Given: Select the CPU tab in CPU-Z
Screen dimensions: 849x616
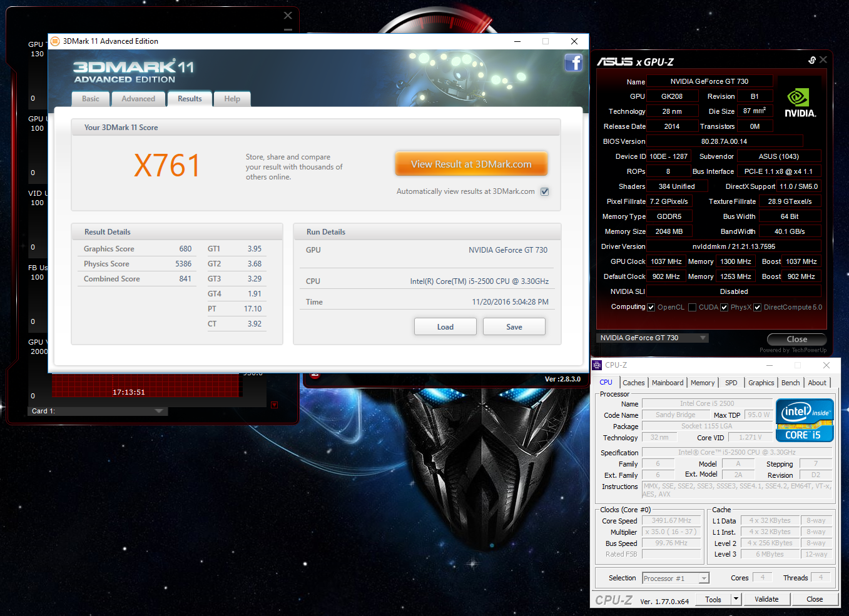Looking at the screenshot, I should pyautogui.click(x=606, y=382).
